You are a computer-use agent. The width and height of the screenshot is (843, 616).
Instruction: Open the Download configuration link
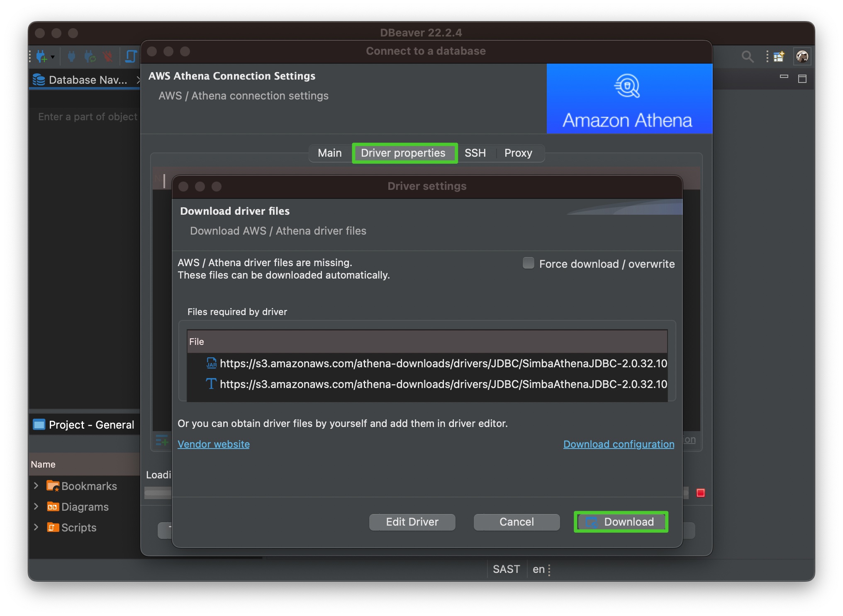click(x=619, y=444)
